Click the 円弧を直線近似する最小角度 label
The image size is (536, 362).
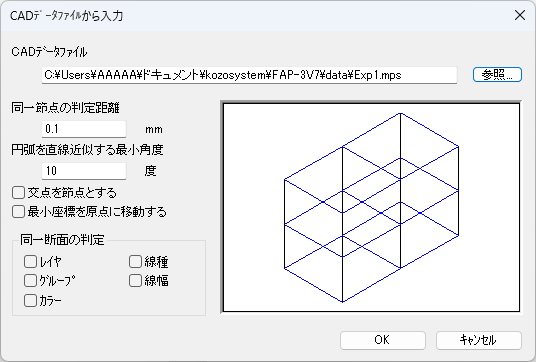[87, 150]
